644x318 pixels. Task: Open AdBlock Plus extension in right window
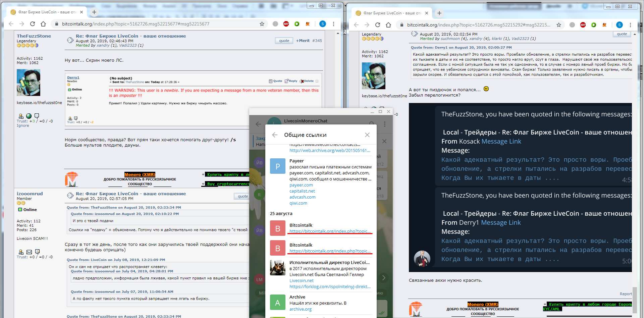pyautogui.click(x=583, y=25)
